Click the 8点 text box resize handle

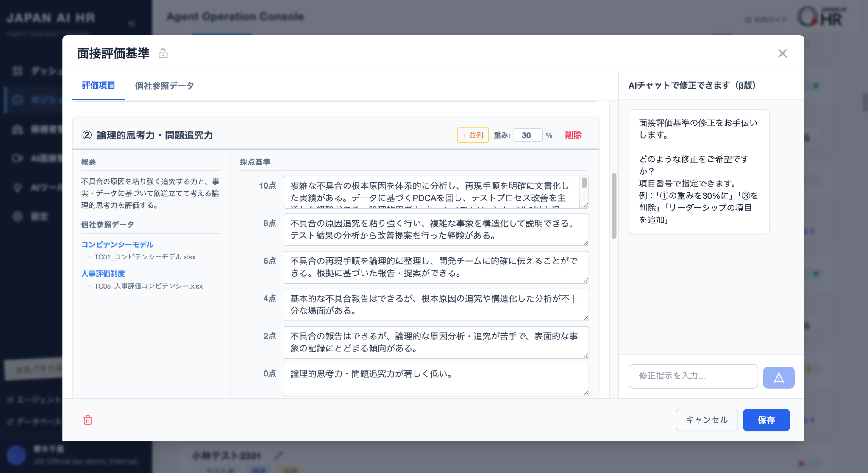586,243
